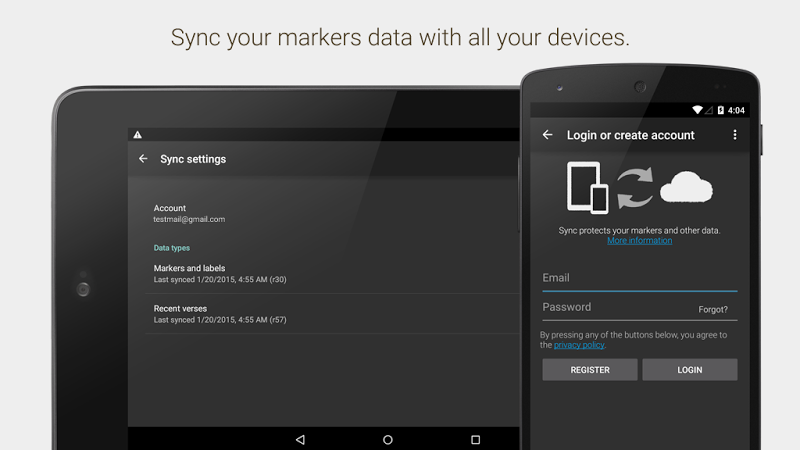Click the 4:04 clock in phone status bar
This screenshot has width=800, height=450.
736,110
